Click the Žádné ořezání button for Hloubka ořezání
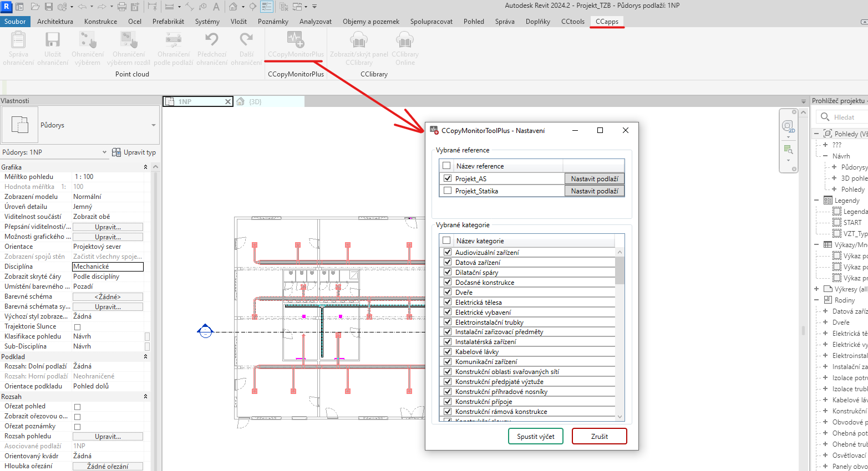868x471 pixels. tap(108, 467)
